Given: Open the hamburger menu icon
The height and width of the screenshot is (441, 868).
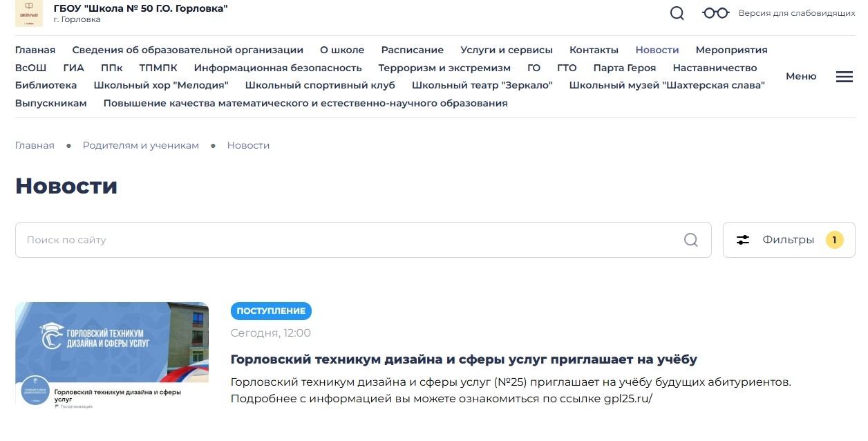Looking at the screenshot, I should [x=845, y=77].
